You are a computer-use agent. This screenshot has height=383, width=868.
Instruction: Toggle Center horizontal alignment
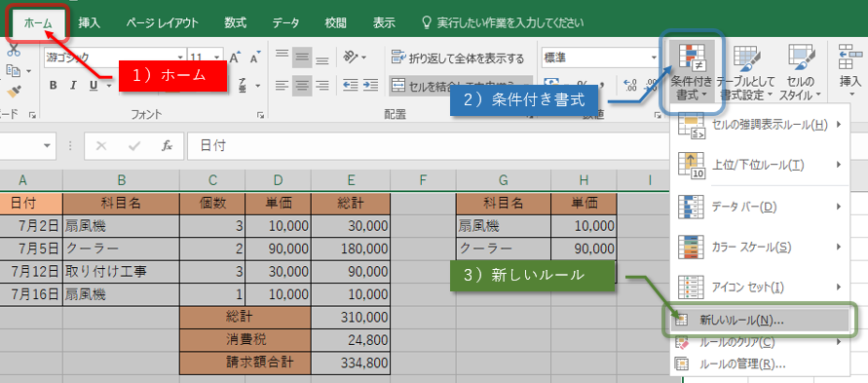click(302, 85)
